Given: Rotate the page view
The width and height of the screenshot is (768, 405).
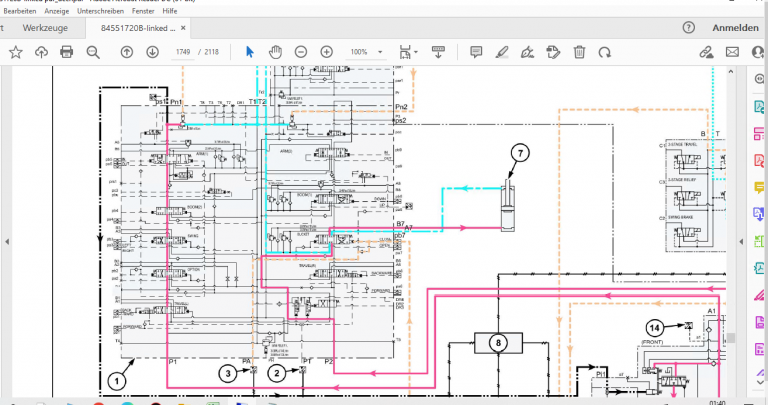Looking at the screenshot, I should click(x=604, y=52).
